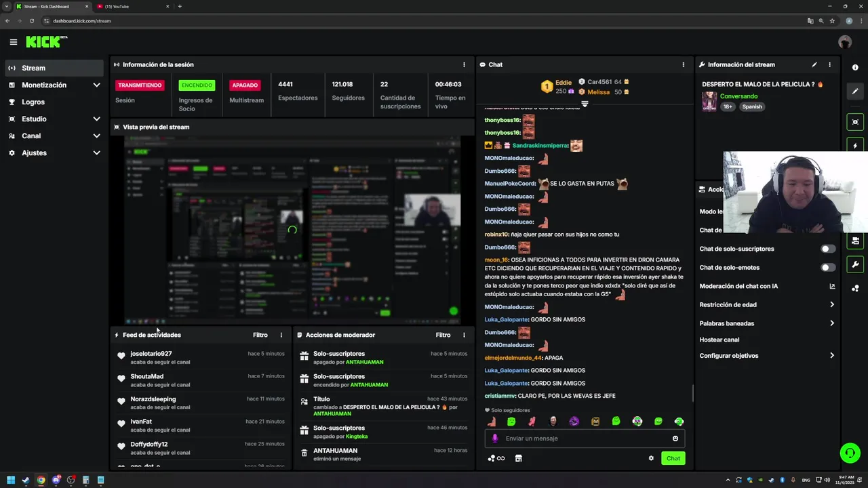Click the KICK logo

click(x=46, y=42)
